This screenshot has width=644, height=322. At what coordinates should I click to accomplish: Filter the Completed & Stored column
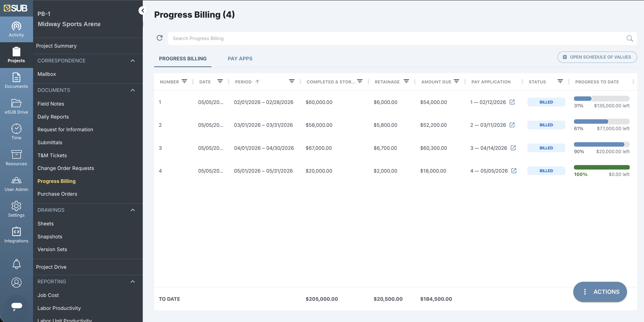tap(360, 81)
